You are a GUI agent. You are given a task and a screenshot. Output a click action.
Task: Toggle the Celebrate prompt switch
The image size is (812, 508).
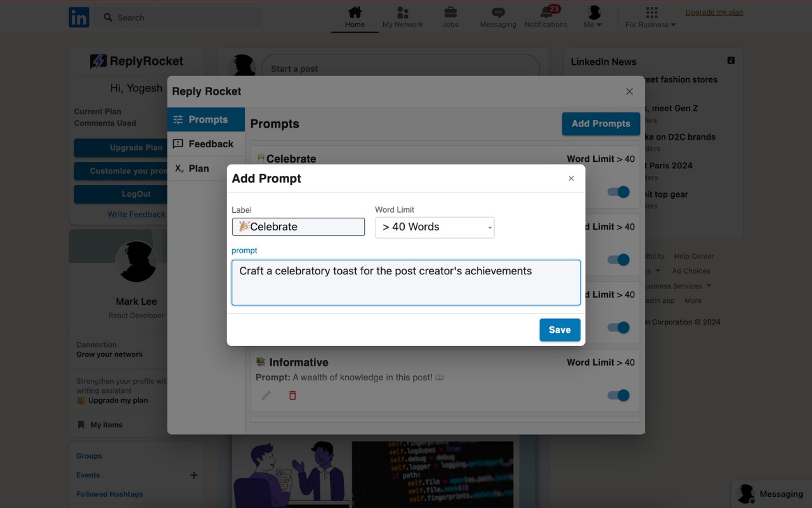point(619,192)
